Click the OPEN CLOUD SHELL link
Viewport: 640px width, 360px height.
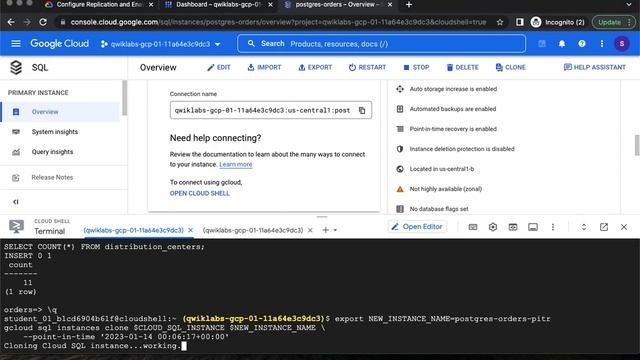click(x=200, y=193)
